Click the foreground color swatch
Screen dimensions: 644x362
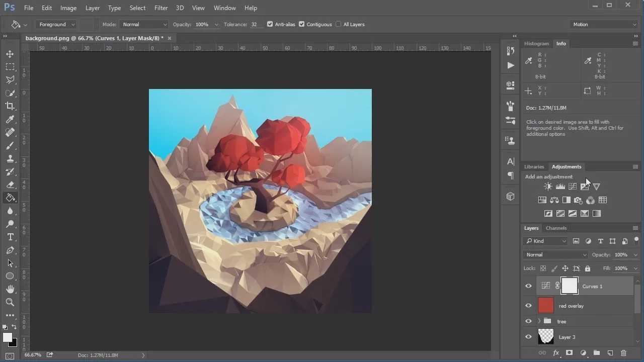(8, 337)
